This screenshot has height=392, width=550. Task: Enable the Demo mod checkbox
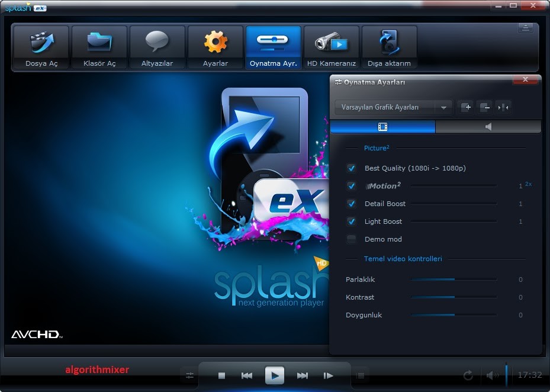point(351,239)
